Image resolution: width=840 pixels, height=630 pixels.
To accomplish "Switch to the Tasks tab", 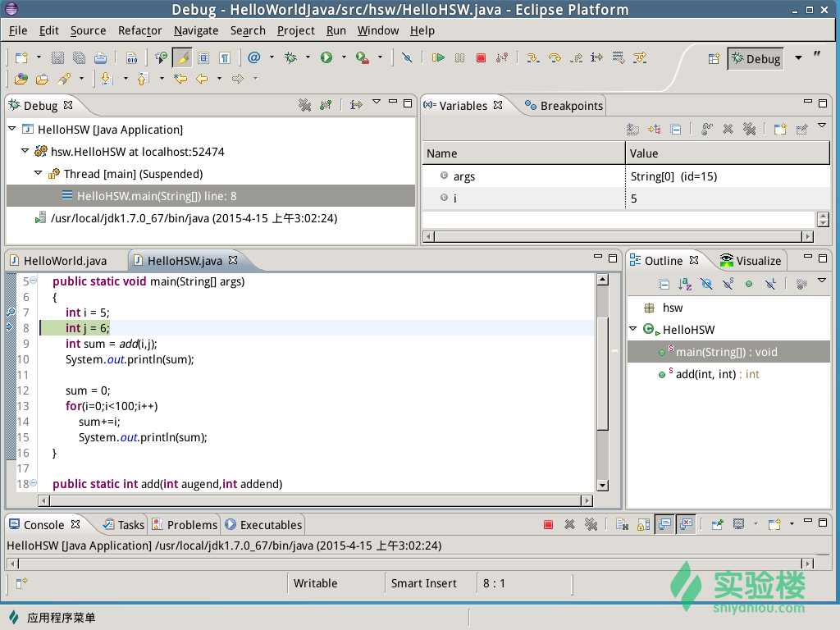I will pos(124,525).
